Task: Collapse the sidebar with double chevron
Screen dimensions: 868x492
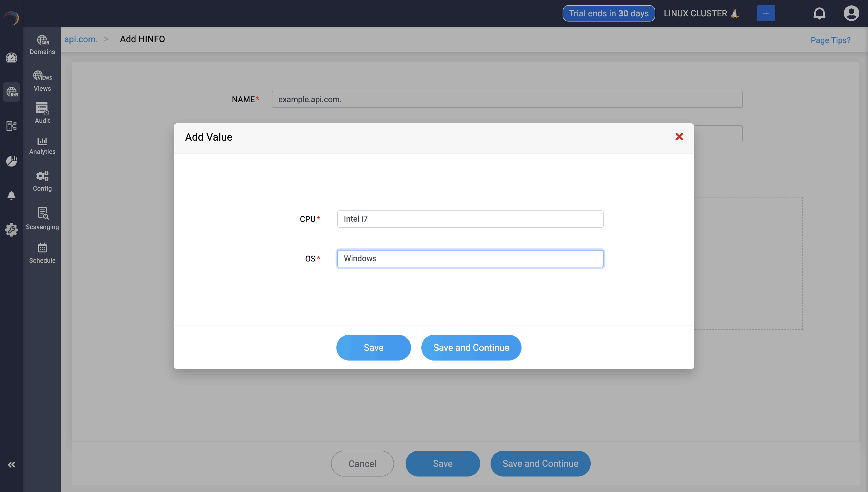Action: pos(11,465)
